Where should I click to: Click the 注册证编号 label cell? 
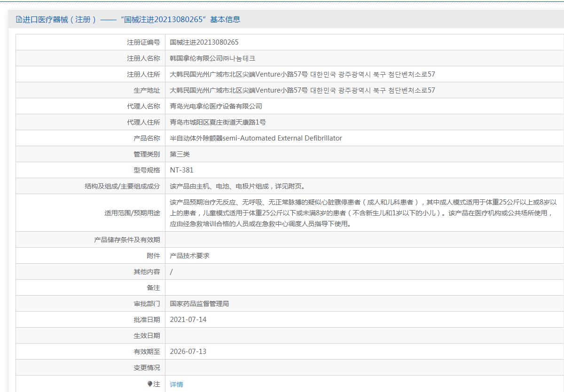90,42
